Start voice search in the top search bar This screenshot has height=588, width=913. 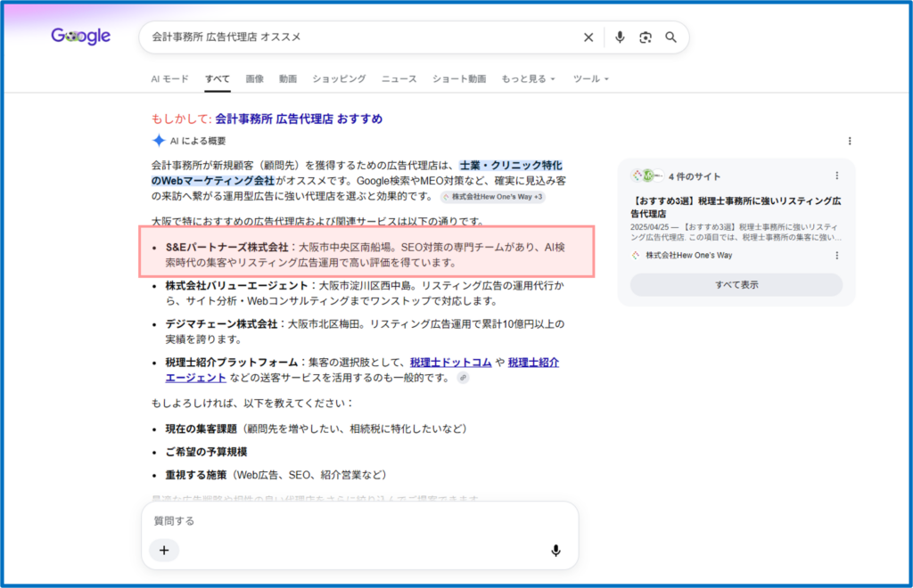tap(620, 37)
